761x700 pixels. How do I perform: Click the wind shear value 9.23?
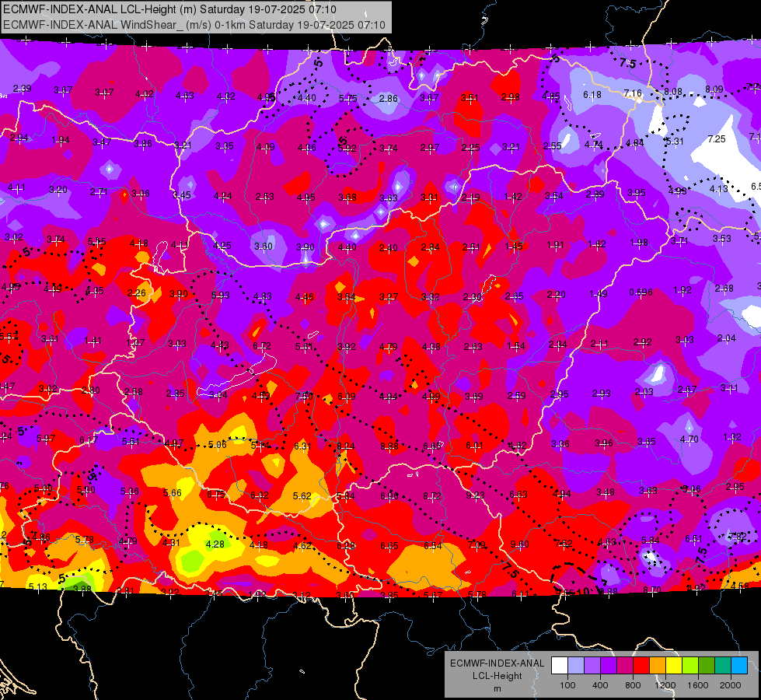(475, 495)
